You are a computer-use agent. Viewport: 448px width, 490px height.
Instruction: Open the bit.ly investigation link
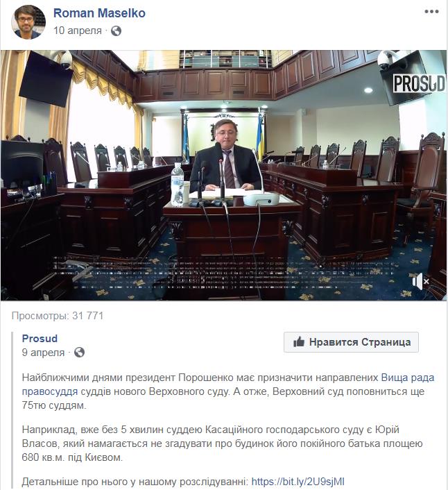(x=298, y=482)
